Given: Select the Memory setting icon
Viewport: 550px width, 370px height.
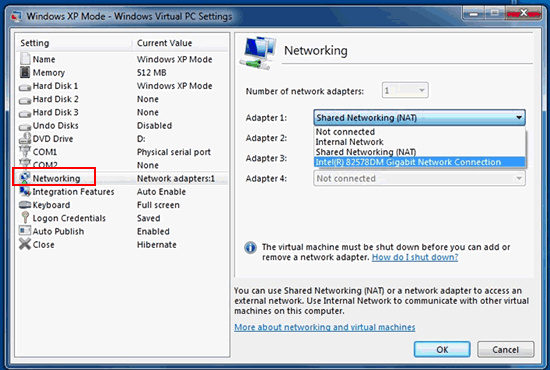Looking at the screenshot, I should click(25, 72).
